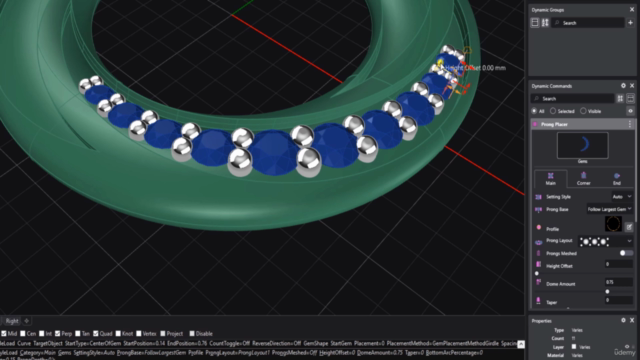The image size is (640, 360).
Task: Click the Layer color swatch
Action: [x=573, y=347]
